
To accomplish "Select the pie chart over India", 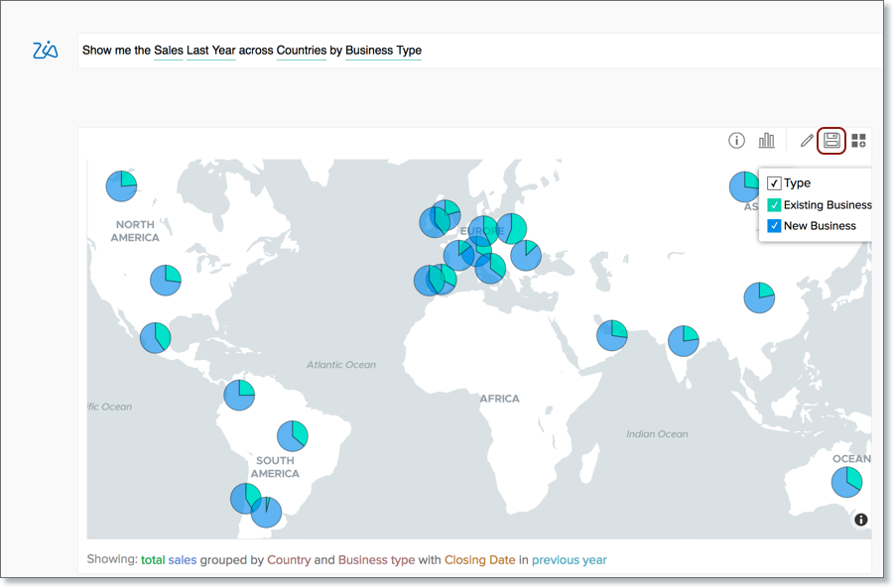I will [683, 340].
